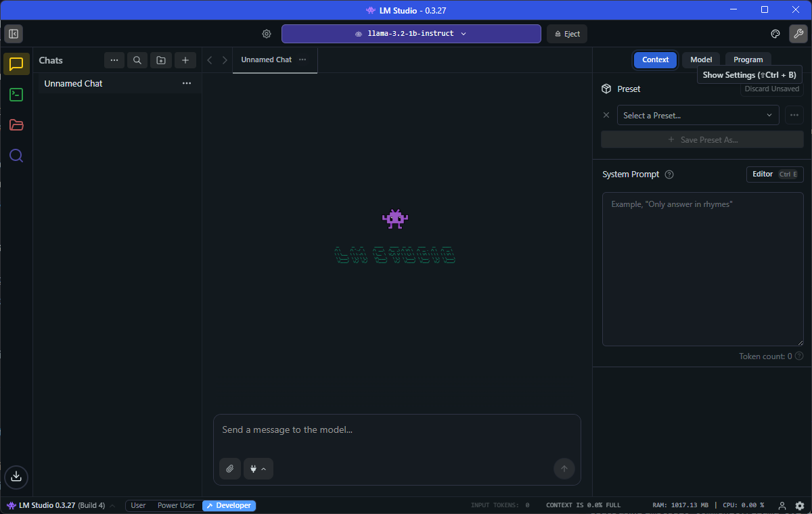The width and height of the screenshot is (812, 514).
Task: Click the new chat plus icon
Action: coord(185,60)
